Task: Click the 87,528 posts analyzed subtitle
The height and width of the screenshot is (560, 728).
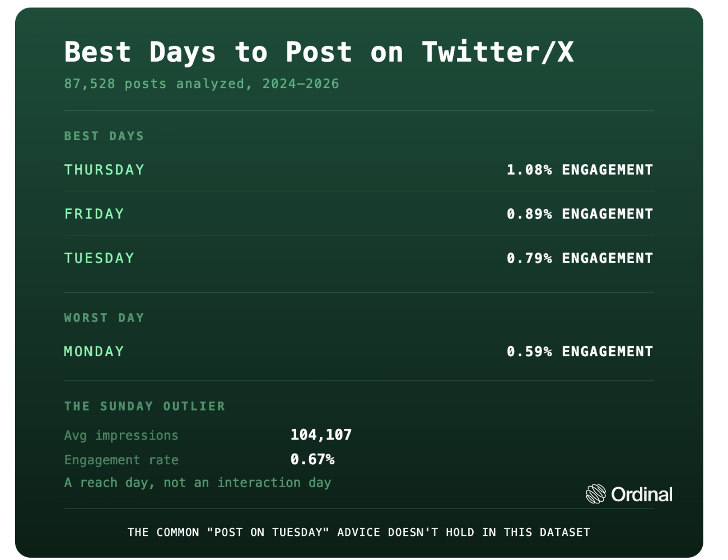Action: click(202, 84)
